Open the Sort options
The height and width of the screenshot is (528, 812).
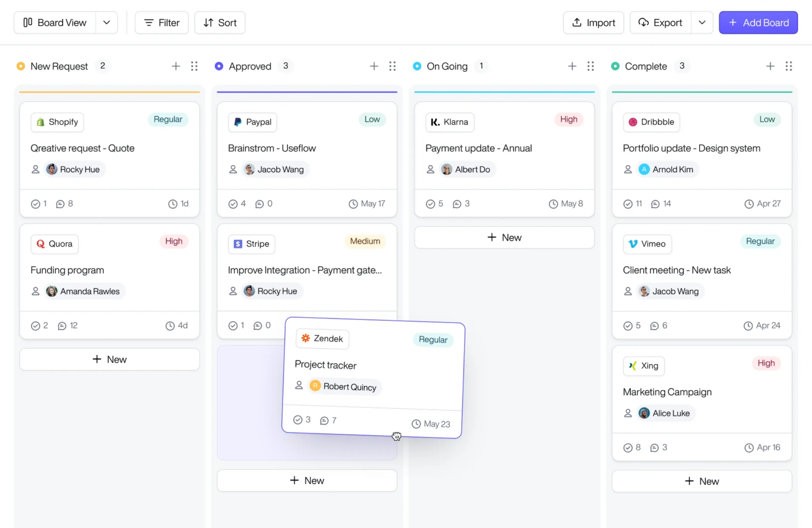point(220,23)
